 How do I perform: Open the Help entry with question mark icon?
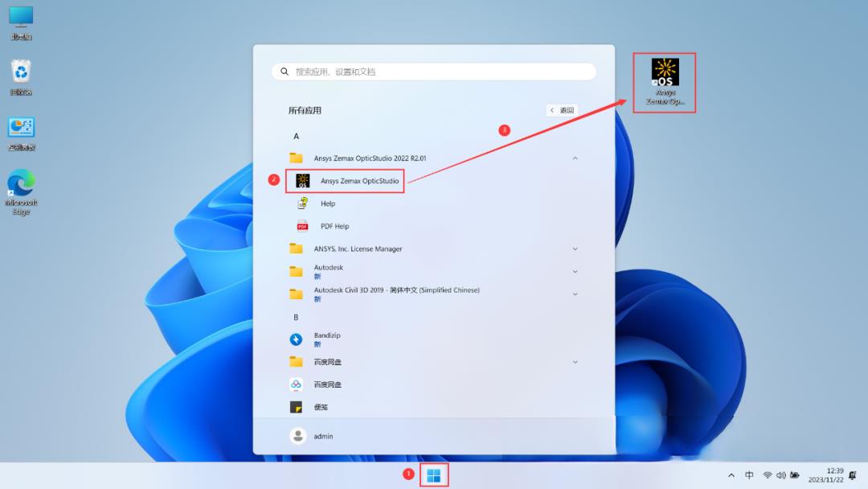[328, 203]
